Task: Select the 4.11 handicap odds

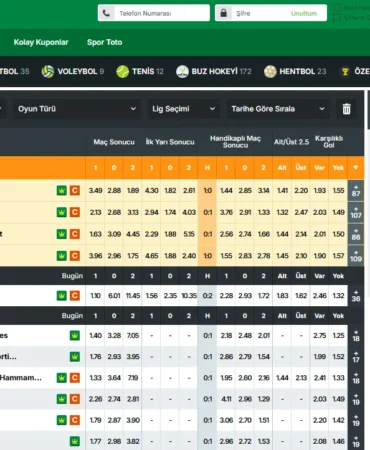Action: coord(226,399)
